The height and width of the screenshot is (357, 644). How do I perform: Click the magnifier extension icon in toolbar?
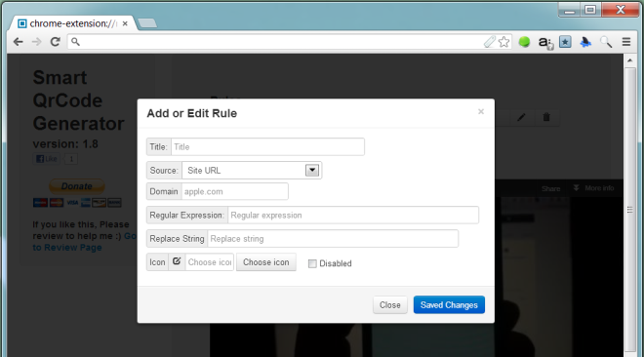[x=606, y=42]
